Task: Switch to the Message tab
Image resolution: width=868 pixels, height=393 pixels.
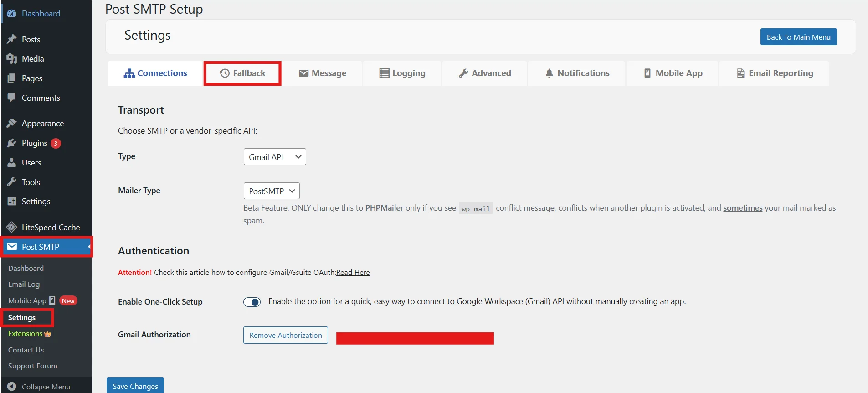Action: [x=323, y=73]
